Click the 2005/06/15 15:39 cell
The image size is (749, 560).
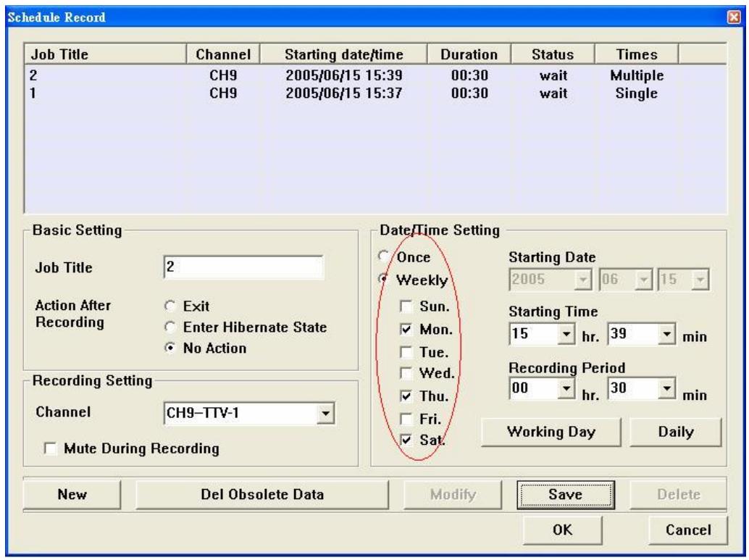(x=344, y=75)
